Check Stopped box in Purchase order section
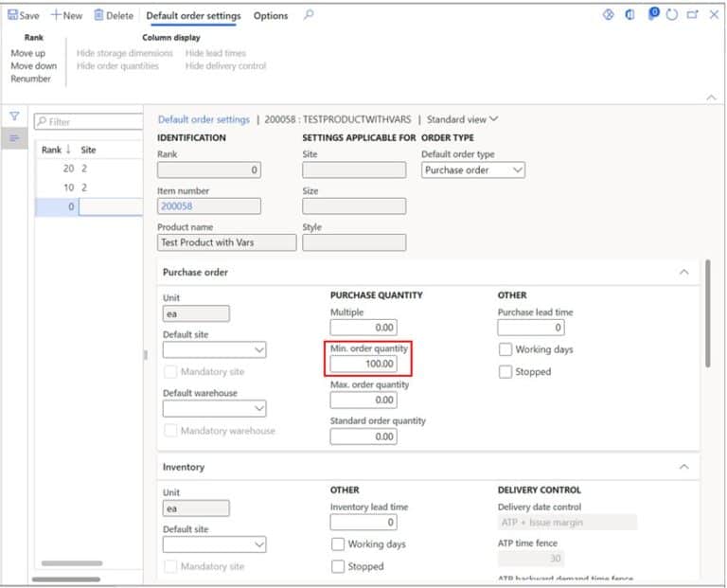Image resolution: width=727 pixels, height=588 pixels. 505,372
